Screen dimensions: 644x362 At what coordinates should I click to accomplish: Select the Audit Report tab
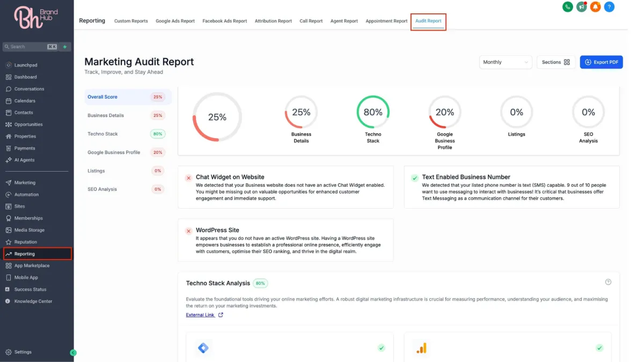click(428, 21)
